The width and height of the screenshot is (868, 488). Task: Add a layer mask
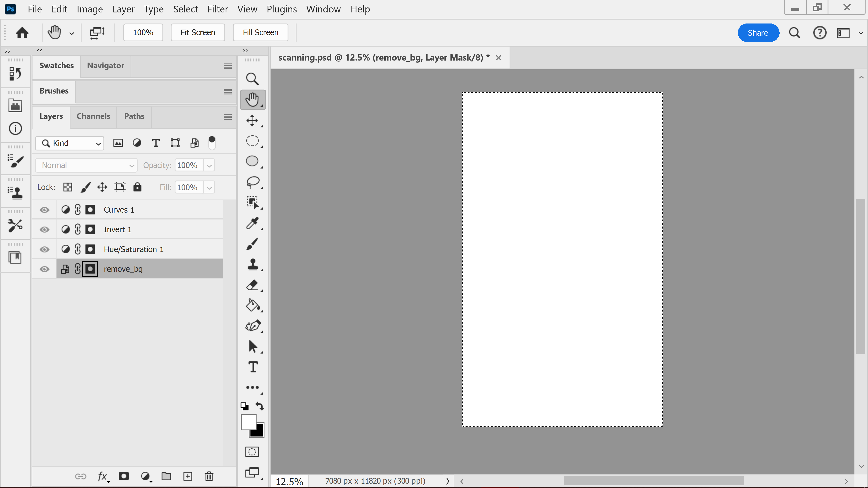coord(124,476)
